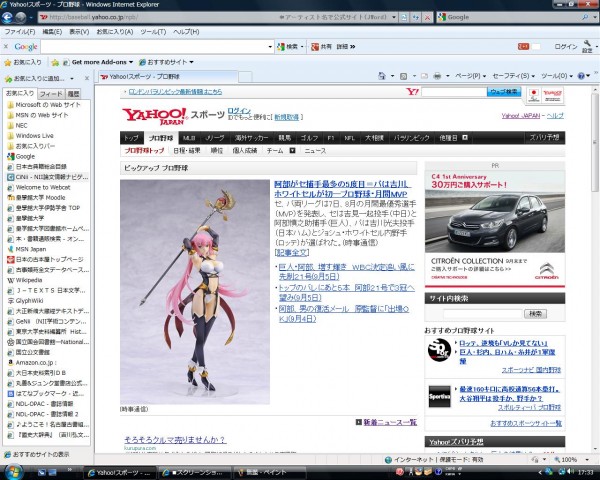
Task: Click the pink-haired figure photo
Action: point(195,292)
